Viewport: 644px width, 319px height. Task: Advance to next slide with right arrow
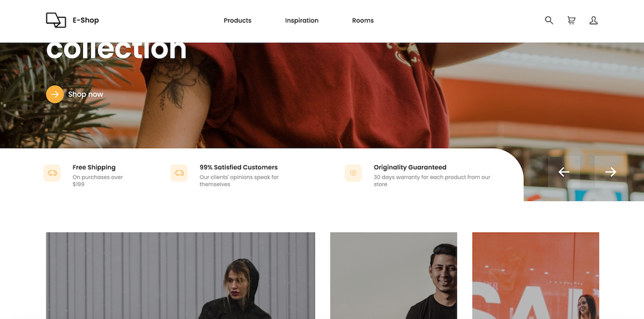[x=611, y=172]
